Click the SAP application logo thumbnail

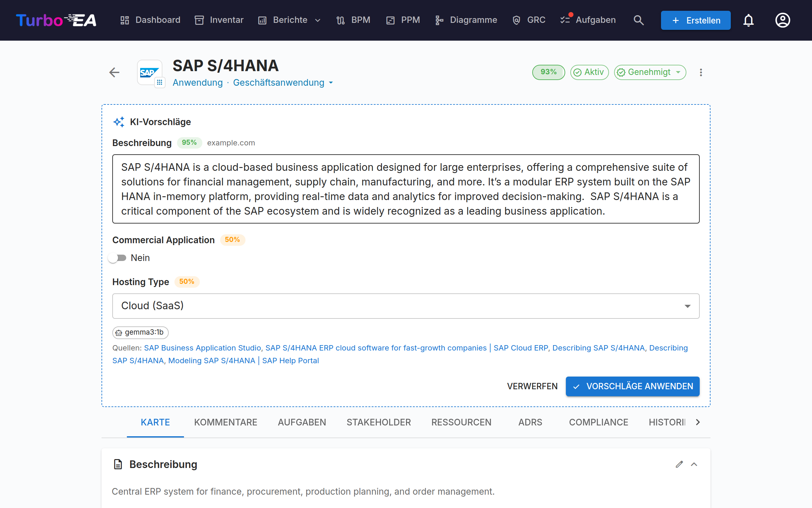[x=150, y=73]
